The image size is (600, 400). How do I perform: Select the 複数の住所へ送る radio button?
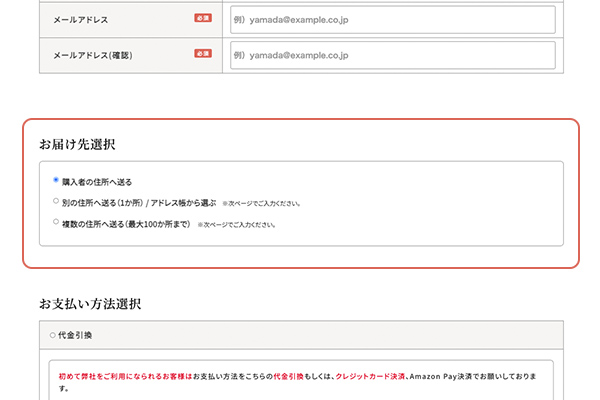[56, 222]
